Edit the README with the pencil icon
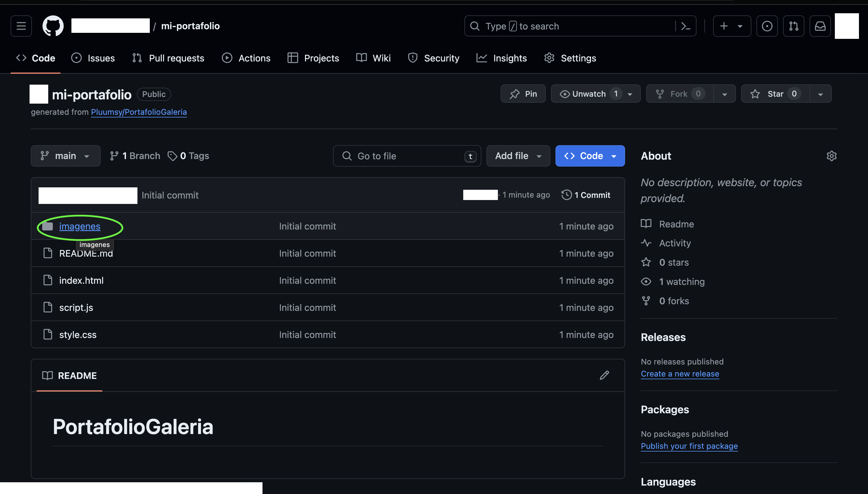 coord(604,375)
